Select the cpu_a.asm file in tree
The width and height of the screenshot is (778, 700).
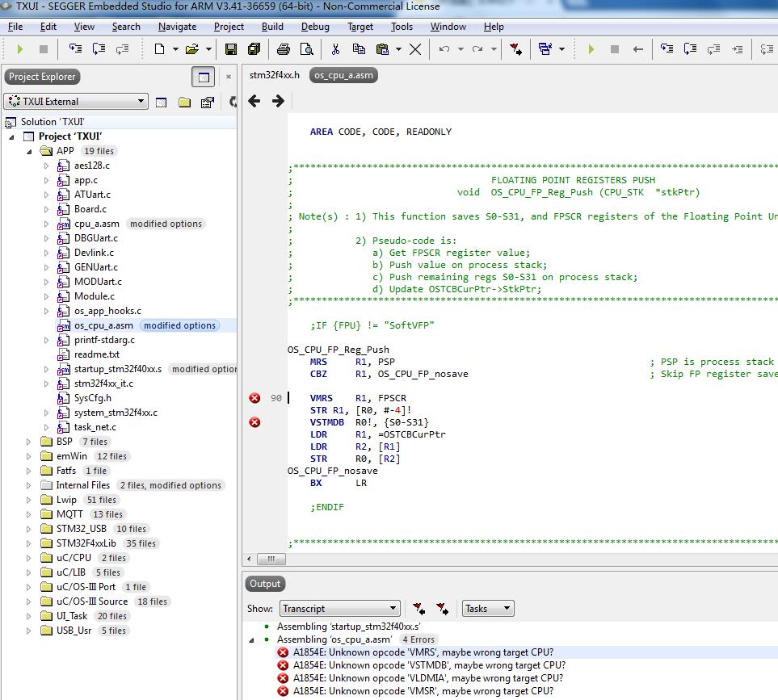[97, 224]
